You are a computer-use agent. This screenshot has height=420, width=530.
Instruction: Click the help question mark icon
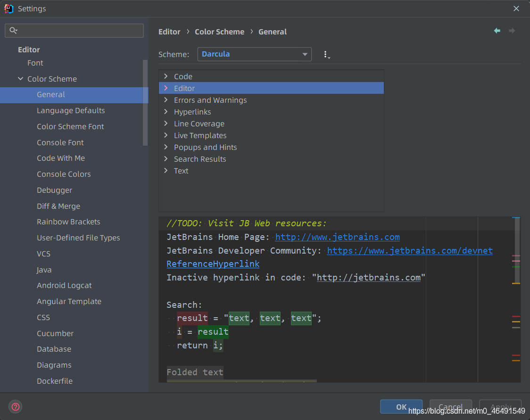[16, 406]
